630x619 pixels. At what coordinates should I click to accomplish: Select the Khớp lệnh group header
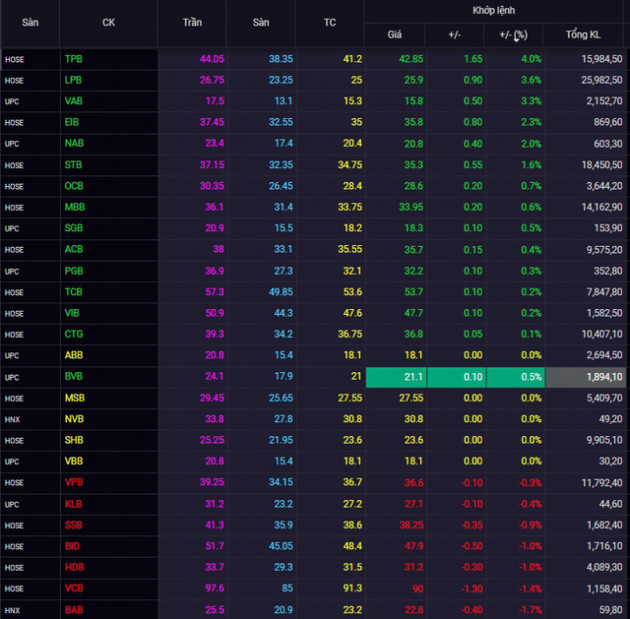(493, 10)
